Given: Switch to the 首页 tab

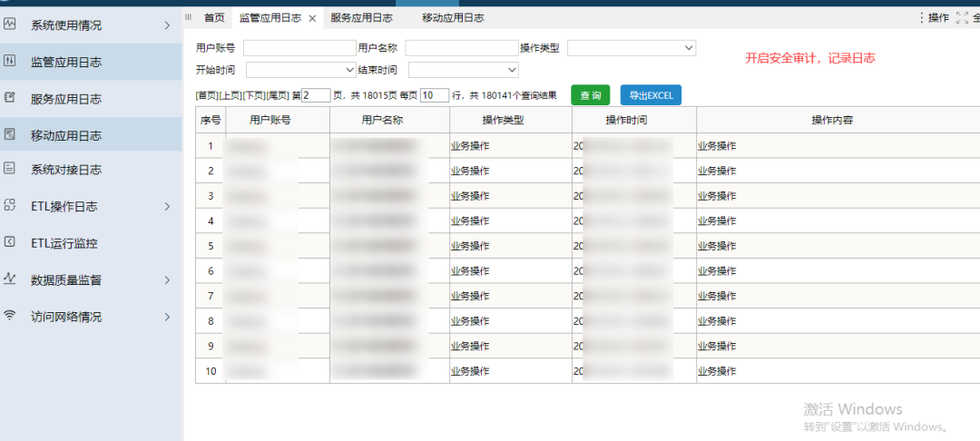Looking at the screenshot, I should 214,18.
